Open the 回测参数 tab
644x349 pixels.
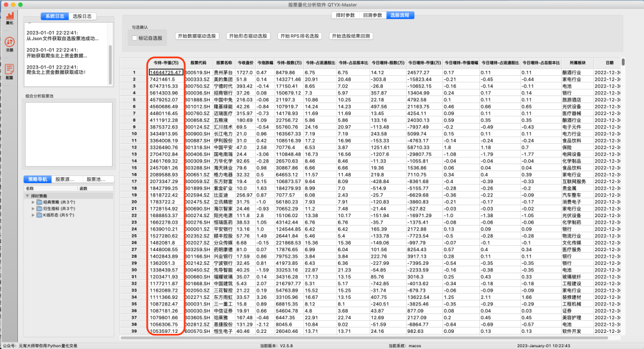click(373, 15)
